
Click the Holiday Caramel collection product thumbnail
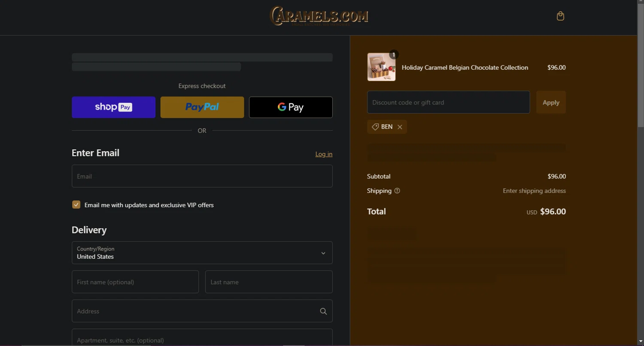tap(381, 67)
